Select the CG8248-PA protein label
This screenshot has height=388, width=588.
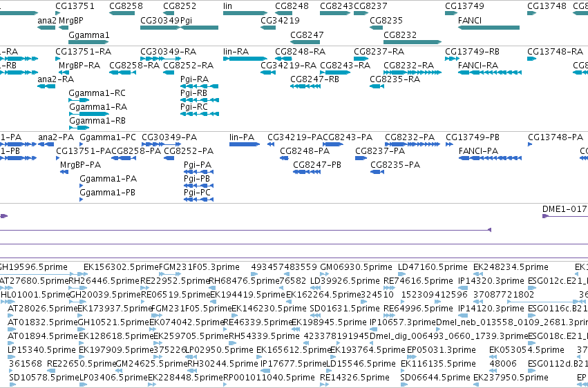(305, 151)
